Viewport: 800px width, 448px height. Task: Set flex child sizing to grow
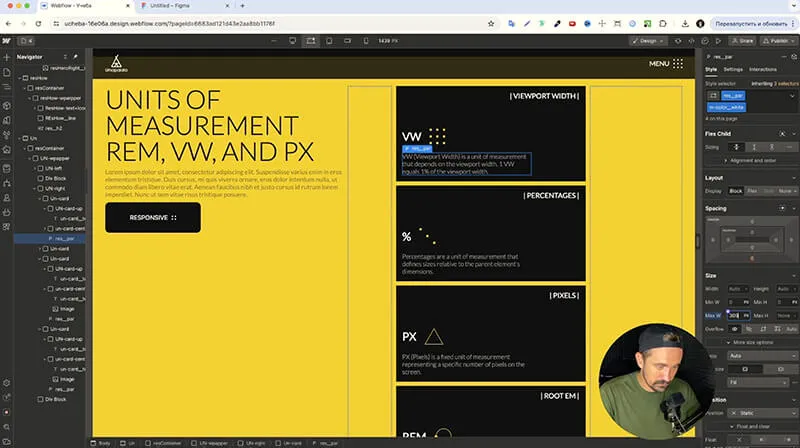754,147
